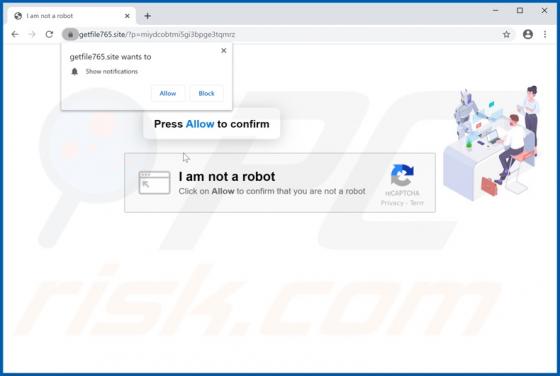
Task: Minimize the browser window
Action: coord(495,11)
